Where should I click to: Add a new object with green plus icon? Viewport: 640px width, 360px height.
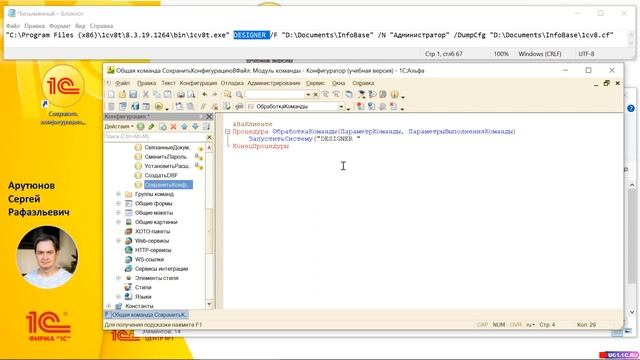click(x=140, y=127)
